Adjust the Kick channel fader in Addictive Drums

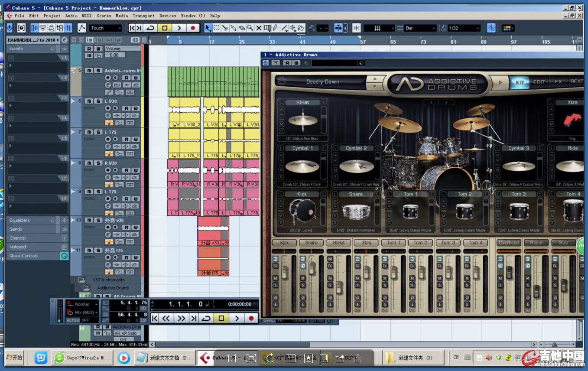pos(285,272)
